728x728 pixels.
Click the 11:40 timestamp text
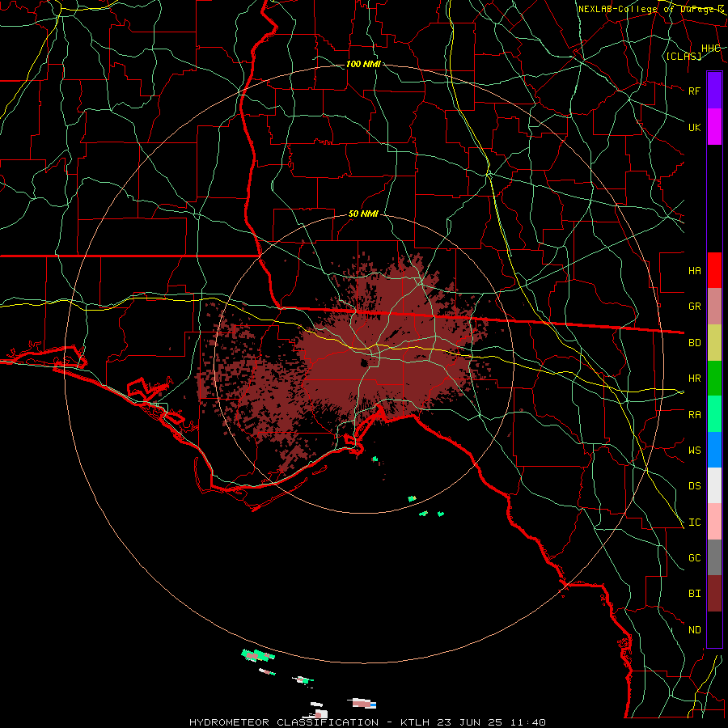click(528, 722)
